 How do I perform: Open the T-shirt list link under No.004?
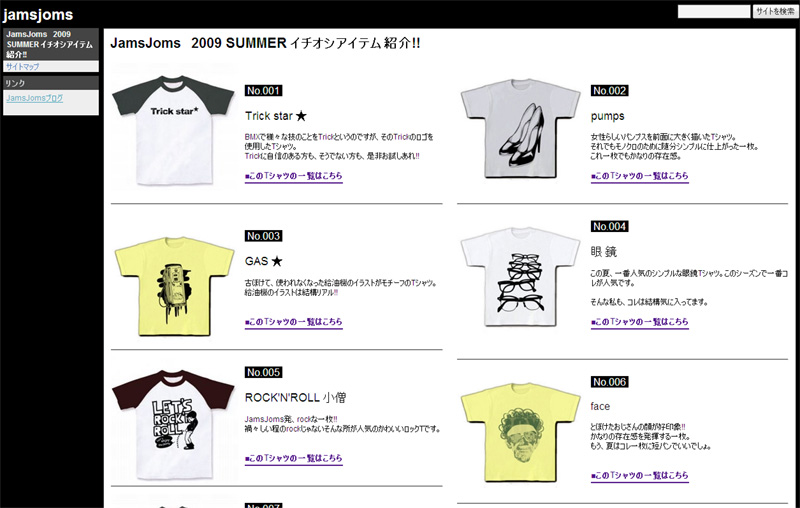coord(640,322)
